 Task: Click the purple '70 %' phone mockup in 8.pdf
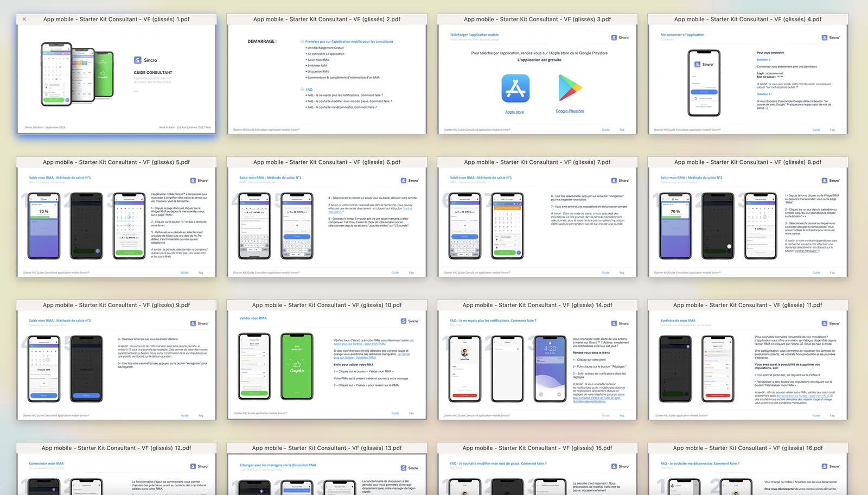click(675, 226)
